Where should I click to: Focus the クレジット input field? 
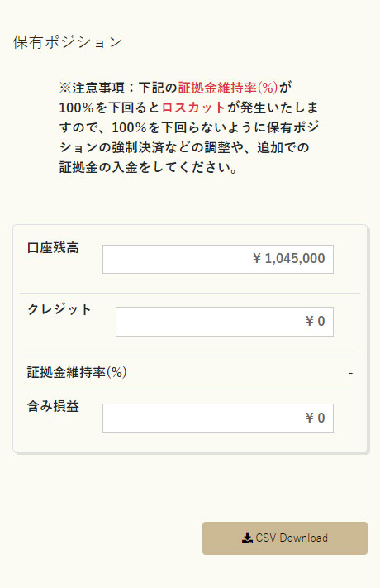(x=225, y=322)
